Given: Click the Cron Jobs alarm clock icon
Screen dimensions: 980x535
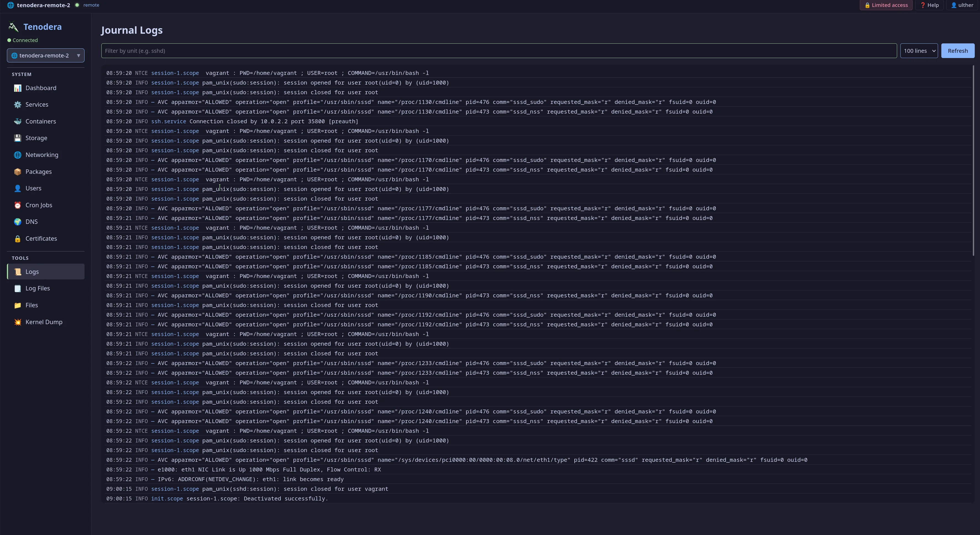Looking at the screenshot, I should 17,205.
